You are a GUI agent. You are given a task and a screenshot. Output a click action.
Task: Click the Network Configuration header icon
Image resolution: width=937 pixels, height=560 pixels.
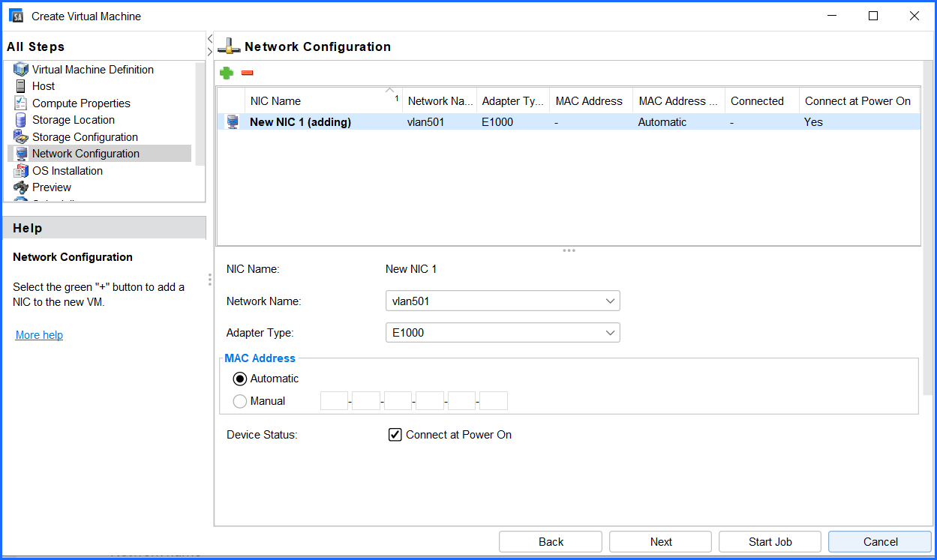(229, 46)
